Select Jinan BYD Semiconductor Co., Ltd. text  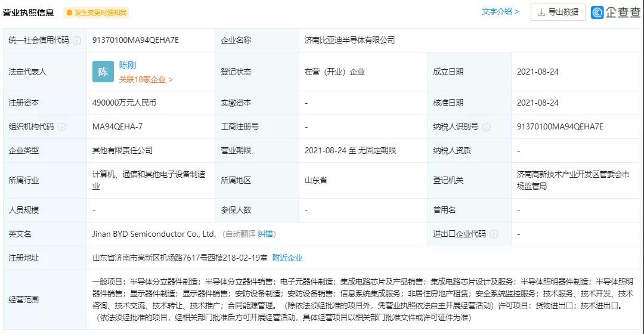coord(154,234)
